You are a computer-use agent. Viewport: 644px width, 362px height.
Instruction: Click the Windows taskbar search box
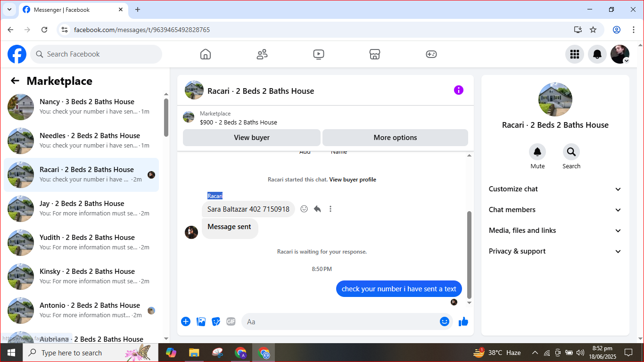90,353
